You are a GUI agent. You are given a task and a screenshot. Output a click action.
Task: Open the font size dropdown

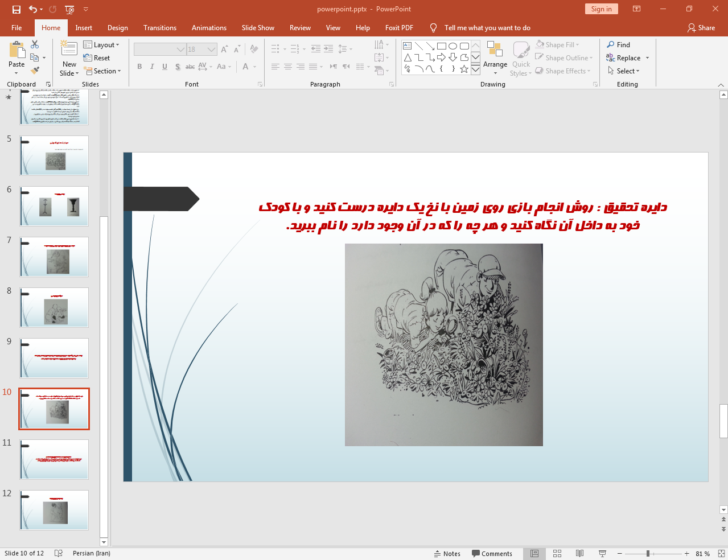click(x=212, y=50)
